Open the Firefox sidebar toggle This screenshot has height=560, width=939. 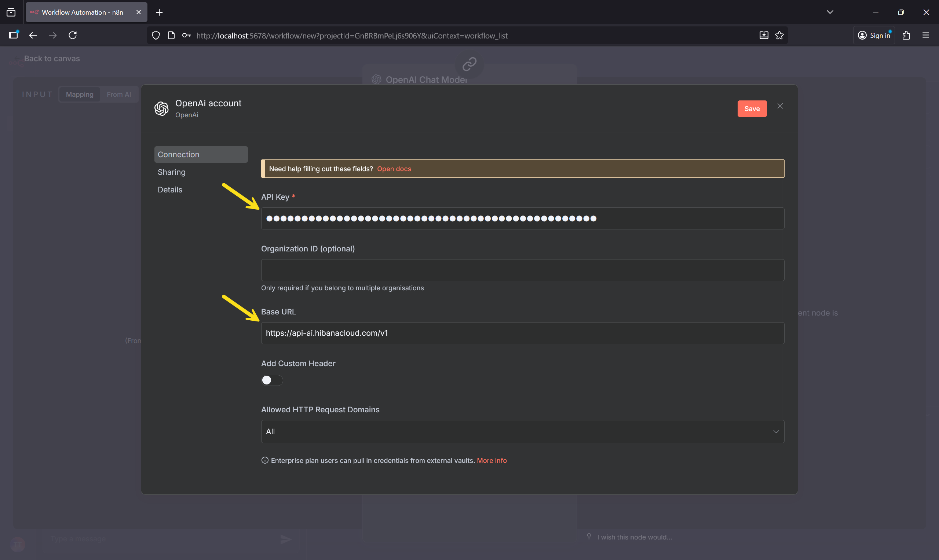click(x=14, y=35)
